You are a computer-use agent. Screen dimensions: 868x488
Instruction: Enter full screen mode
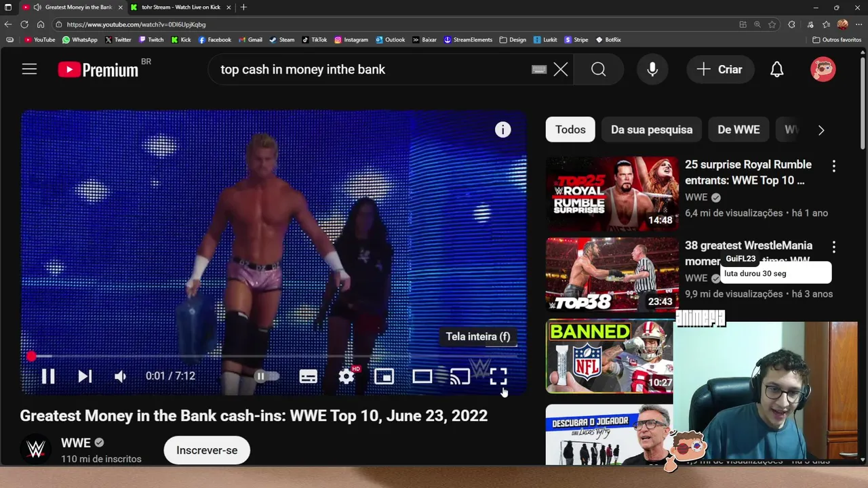498,376
